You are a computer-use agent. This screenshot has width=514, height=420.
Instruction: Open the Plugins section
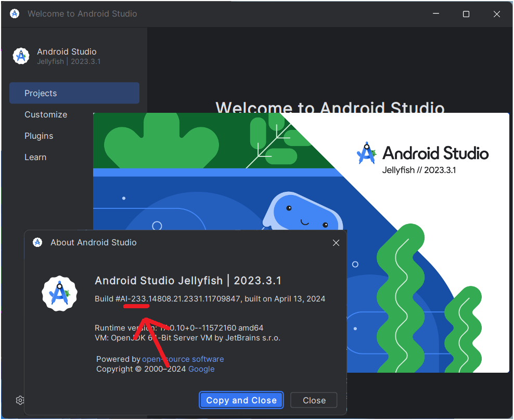pyautogui.click(x=39, y=136)
